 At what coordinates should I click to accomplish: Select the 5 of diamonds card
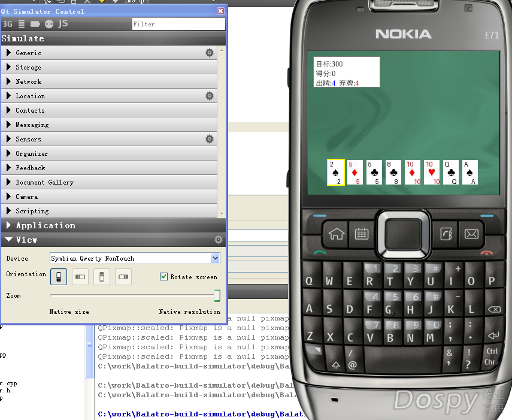[355, 172]
